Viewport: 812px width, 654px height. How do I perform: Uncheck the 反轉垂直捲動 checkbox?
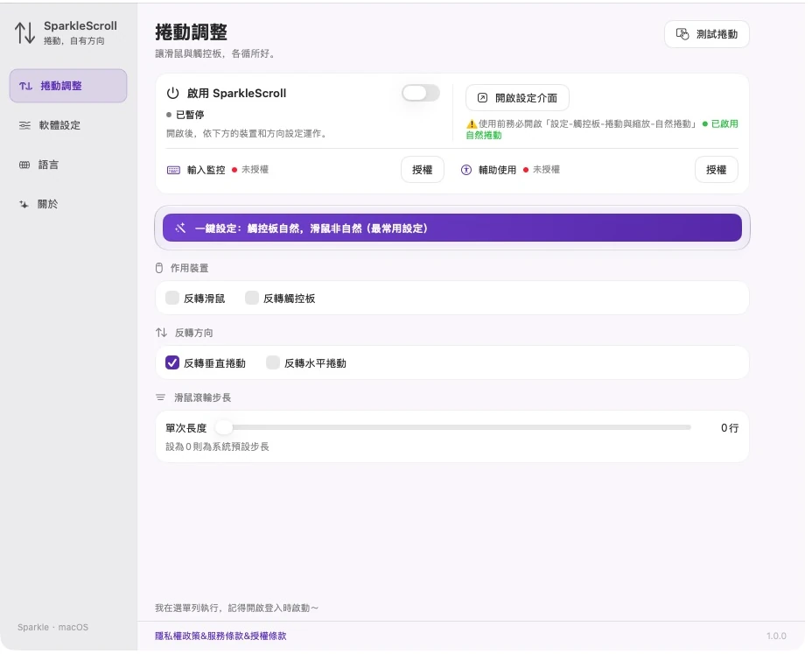point(172,362)
